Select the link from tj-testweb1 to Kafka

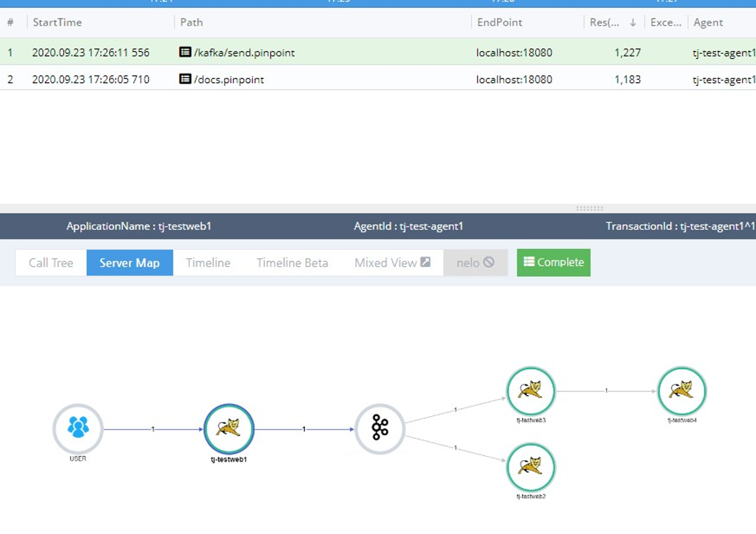pos(304,429)
